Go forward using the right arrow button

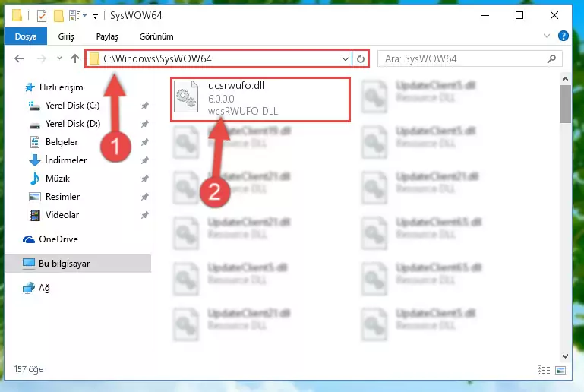coord(41,58)
